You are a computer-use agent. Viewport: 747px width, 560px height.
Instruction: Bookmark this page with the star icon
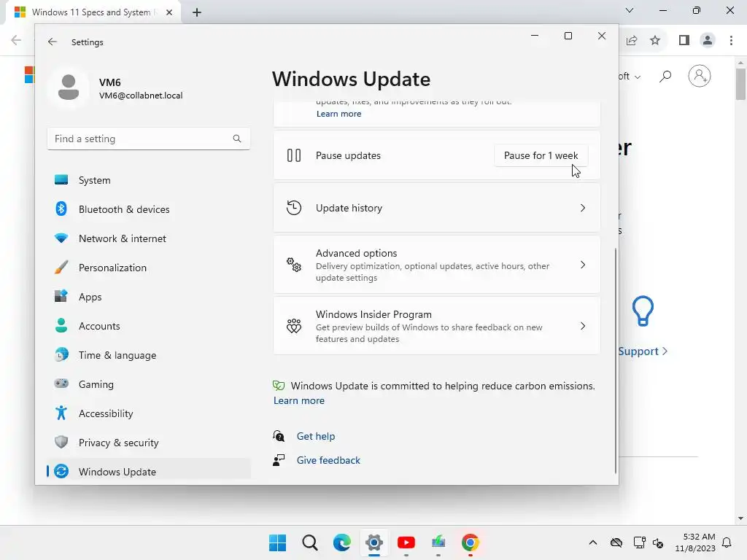[x=655, y=41]
